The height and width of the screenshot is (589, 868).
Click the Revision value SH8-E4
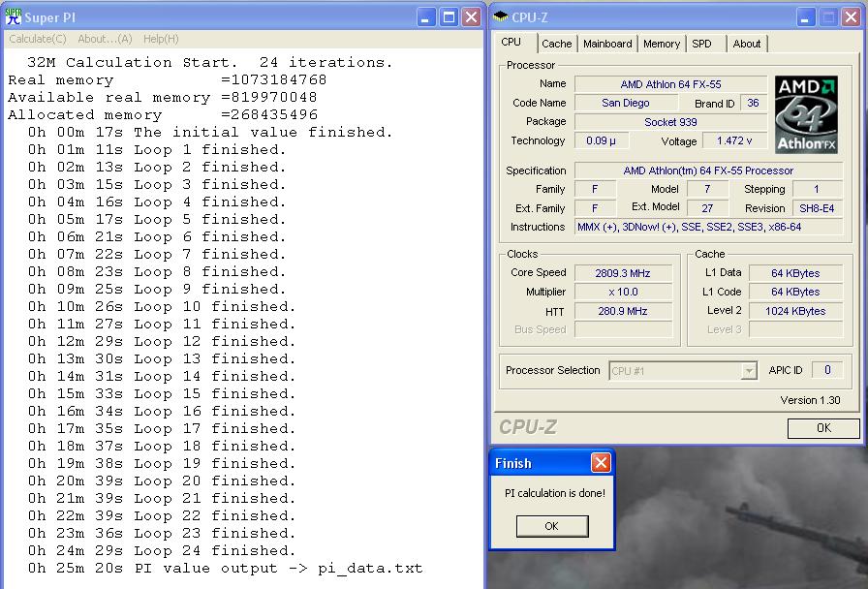[817, 208]
